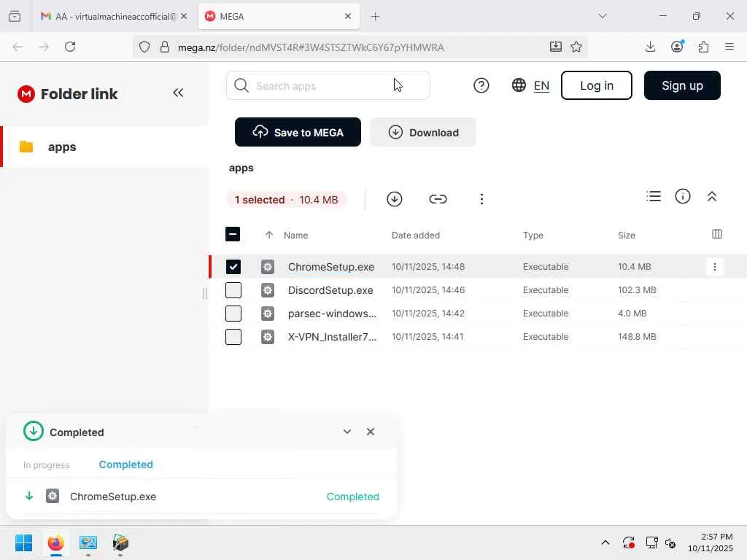This screenshot has height=560, width=747.
Task: Click the DiscordSetup.exe file icon
Action: pyautogui.click(x=268, y=290)
